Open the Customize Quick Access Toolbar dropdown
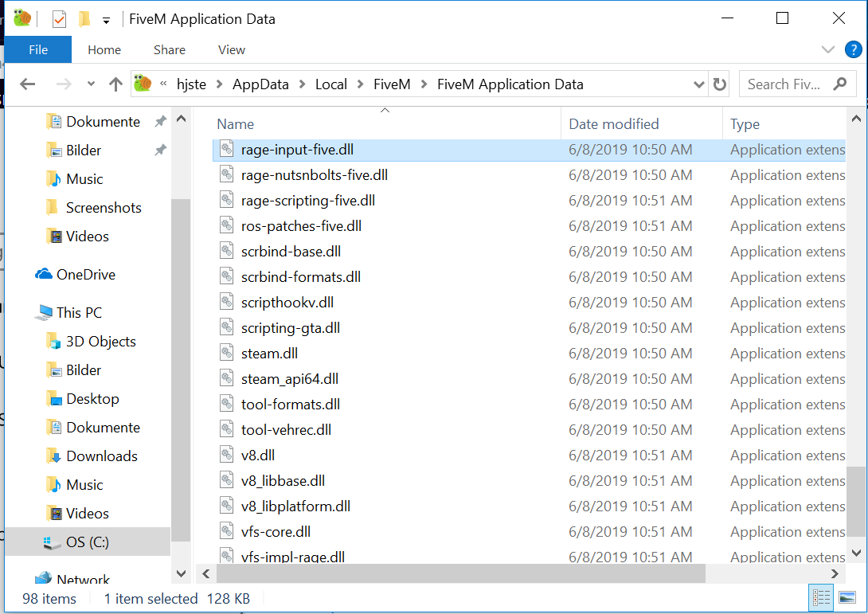This screenshot has height=614, width=868. [x=106, y=21]
